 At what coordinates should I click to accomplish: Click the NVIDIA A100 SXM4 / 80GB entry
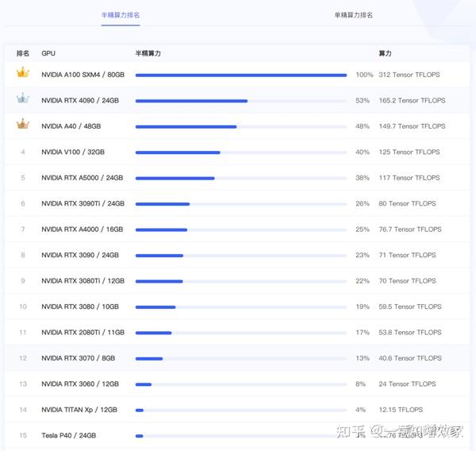pos(83,75)
